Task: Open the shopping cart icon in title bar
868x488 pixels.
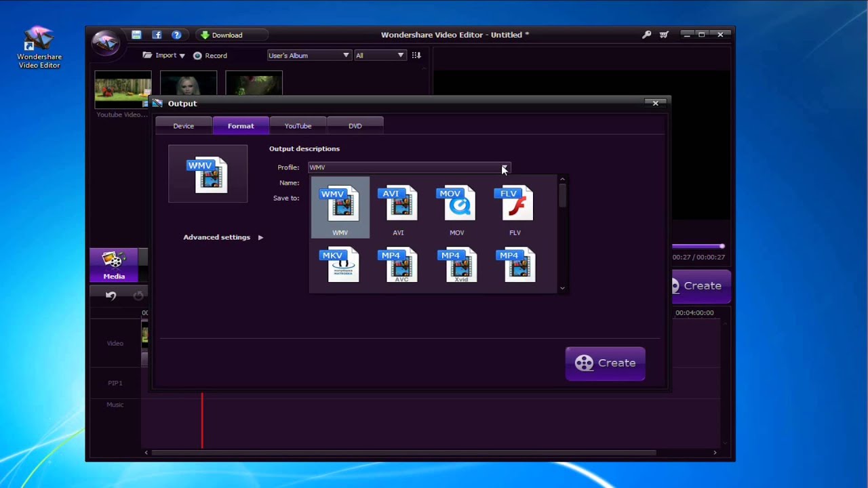Action: pos(664,35)
